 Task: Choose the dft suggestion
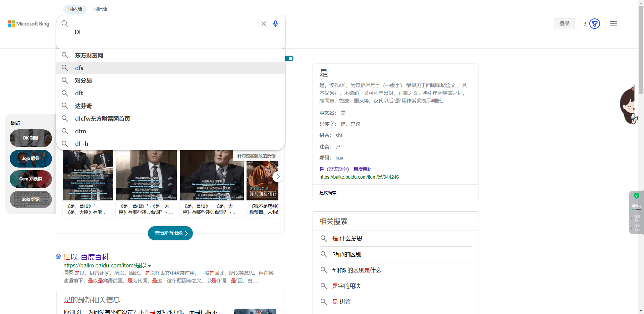(x=171, y=93)
